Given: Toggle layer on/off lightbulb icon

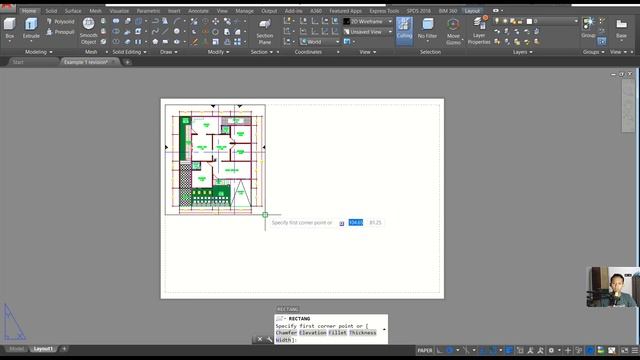Looking at the screenshot, I should pyautogui.click(x=497, y=21).
